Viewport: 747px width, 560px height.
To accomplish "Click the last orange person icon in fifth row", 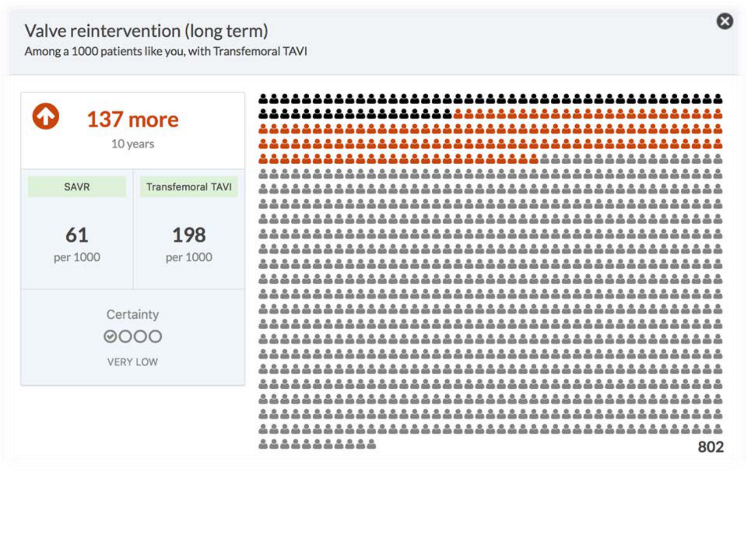I will 534,159.
